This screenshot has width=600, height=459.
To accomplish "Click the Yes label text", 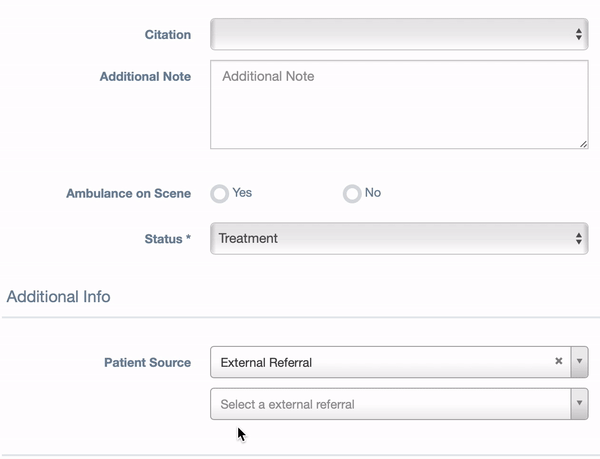I will [242, 192].
